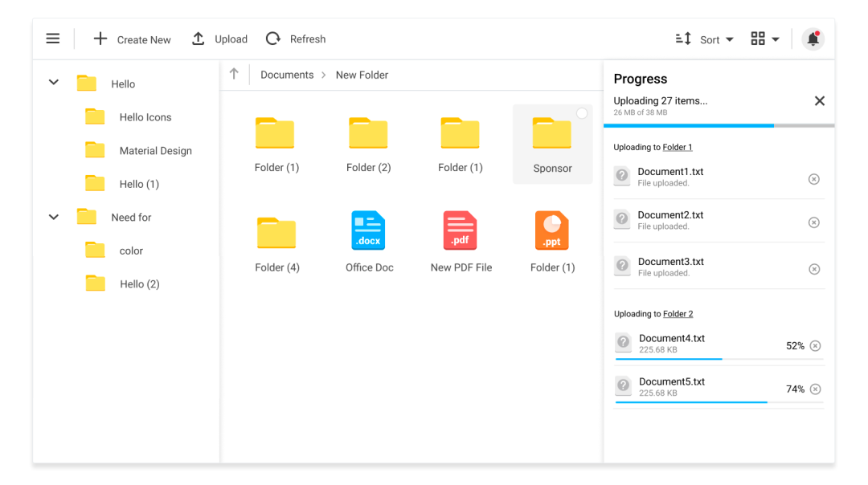The width and height of the screenshot is (868, 485).
Task: Click the 26 MB of 38 MB text
Action: [x=640, y=112]
